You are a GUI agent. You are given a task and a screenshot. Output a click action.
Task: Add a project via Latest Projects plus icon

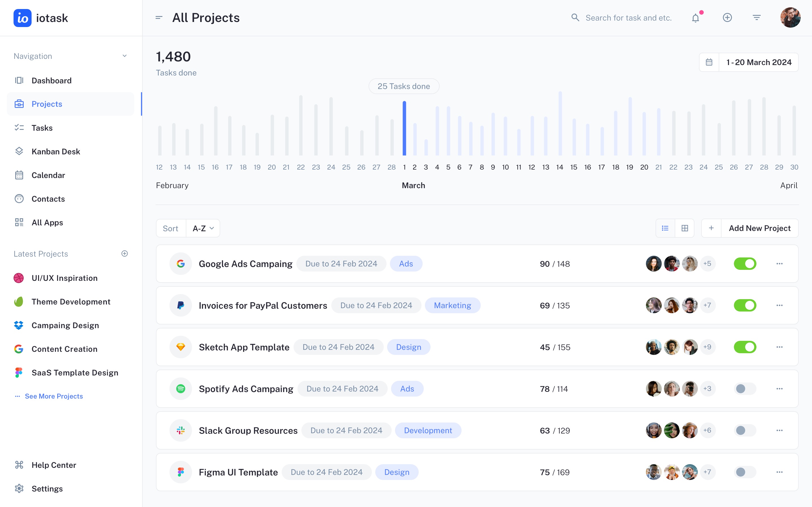pos(125,253)
